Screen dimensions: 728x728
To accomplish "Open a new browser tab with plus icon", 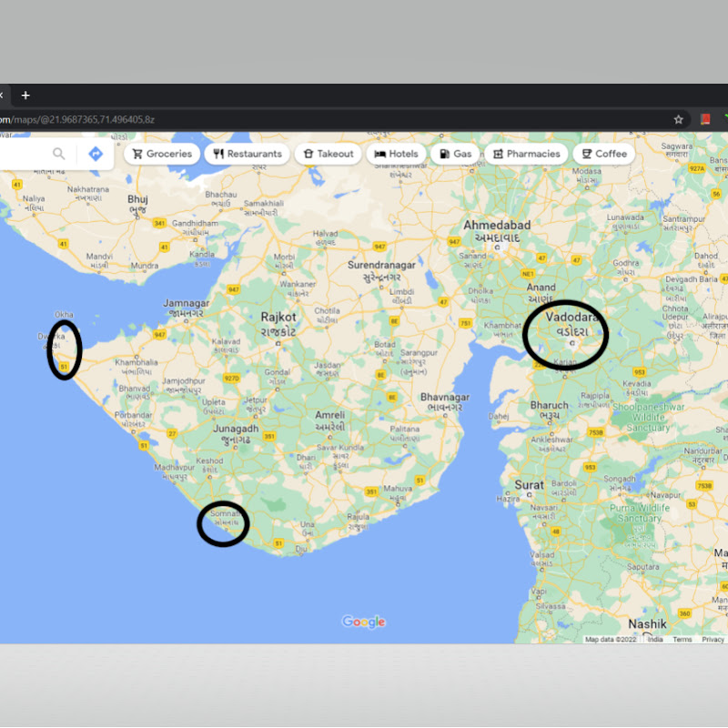I will pyautogui.click(x=25, y=96).
